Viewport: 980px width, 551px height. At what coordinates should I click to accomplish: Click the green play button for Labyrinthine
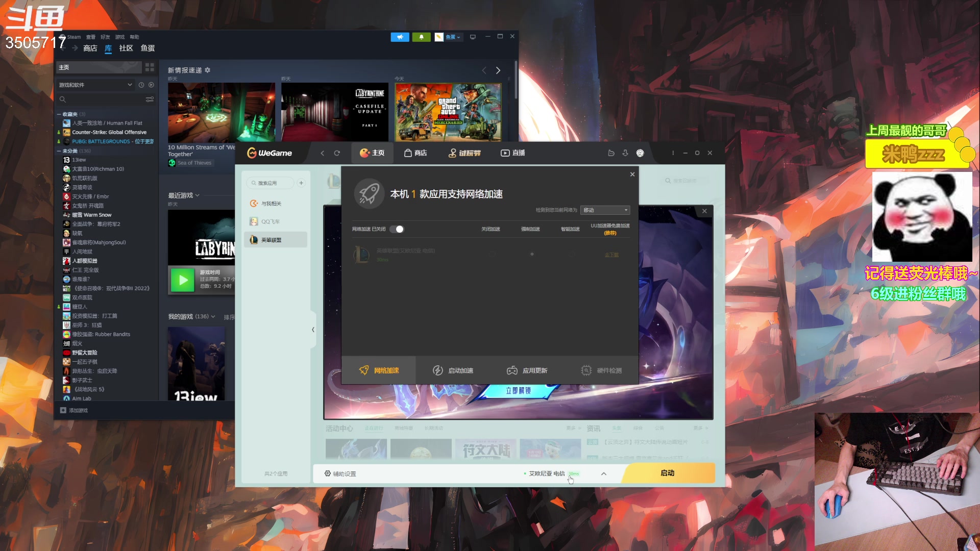[x=183, y=280]
